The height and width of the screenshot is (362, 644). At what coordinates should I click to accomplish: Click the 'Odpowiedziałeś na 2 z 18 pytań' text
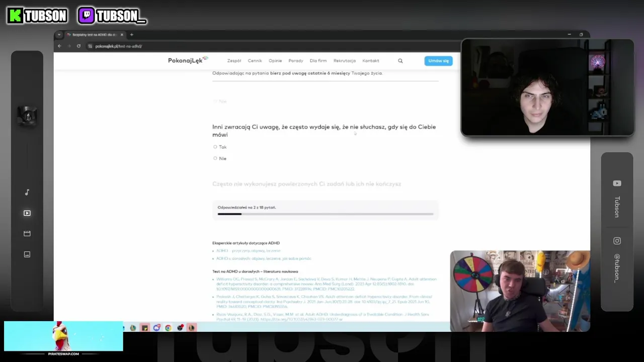(x=247, y=207)
